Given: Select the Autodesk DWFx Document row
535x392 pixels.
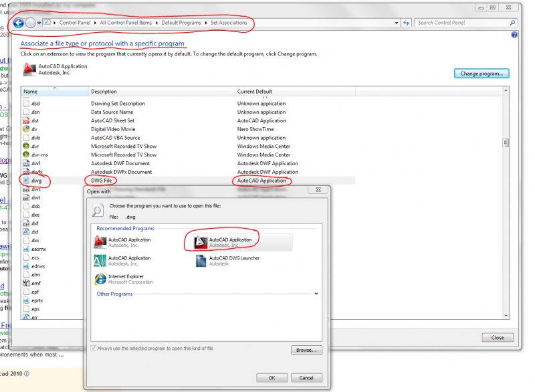Looking at the screenshot, I should click(x=188, y=172).
